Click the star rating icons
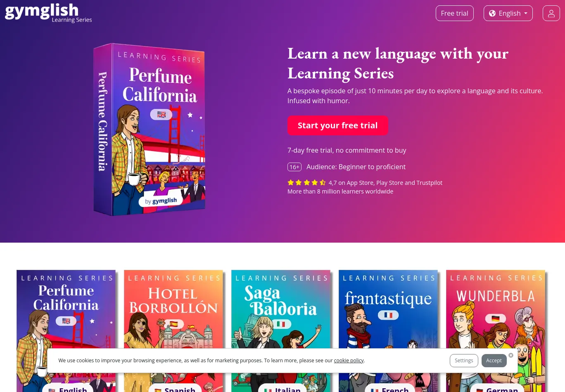Image resolution: width=565 pixels, height=392 pixels. click(307, 182)
